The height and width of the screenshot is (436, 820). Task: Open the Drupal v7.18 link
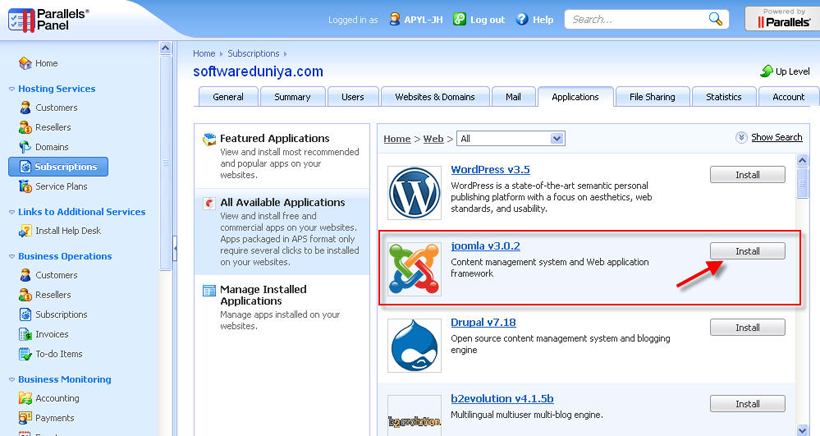tap(483, 322)
